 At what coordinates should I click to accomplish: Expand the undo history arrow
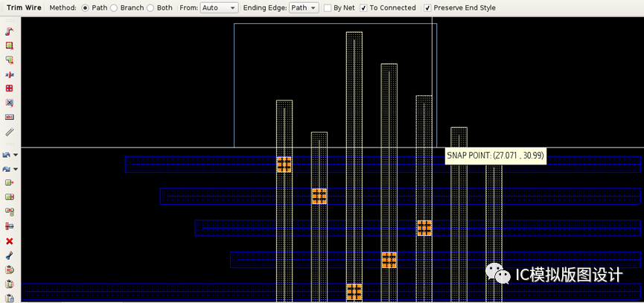(x=16, y=155)
